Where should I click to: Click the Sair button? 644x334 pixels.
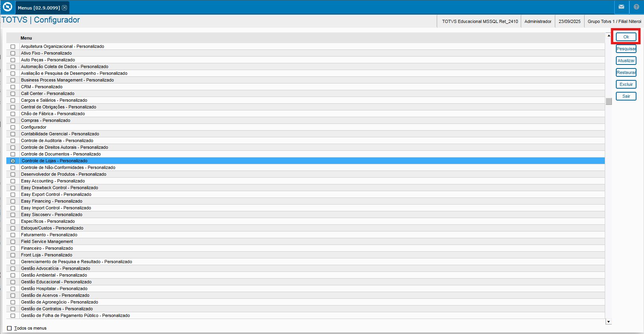point(626,96)
